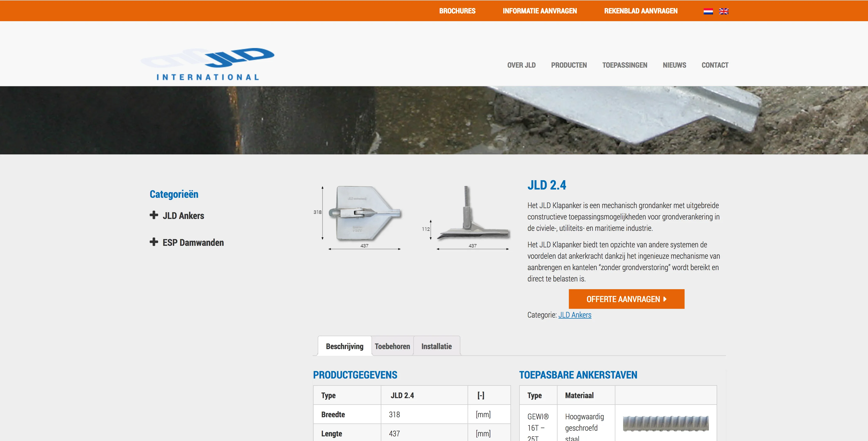Open the JLD Ankers category label
Viewport: 868px width, 441px height.
pyautogui.click(x=183, y=216)
